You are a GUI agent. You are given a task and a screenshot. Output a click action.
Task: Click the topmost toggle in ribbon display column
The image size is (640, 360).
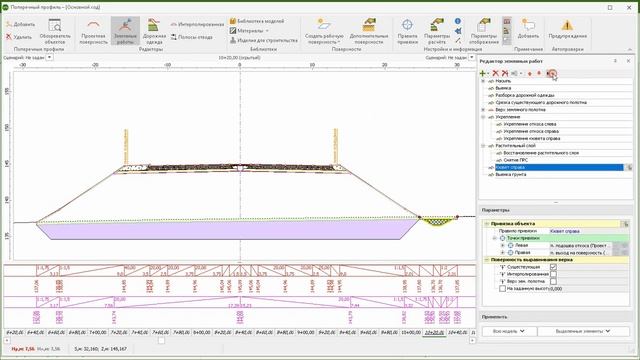pyautogui.click(x=507, y=21)
